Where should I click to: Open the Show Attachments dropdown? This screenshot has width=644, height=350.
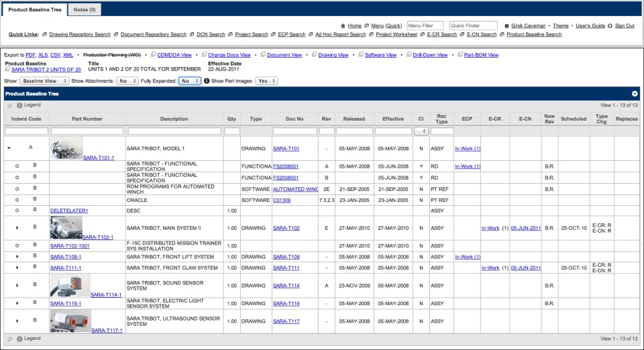(x=126, y=81)
